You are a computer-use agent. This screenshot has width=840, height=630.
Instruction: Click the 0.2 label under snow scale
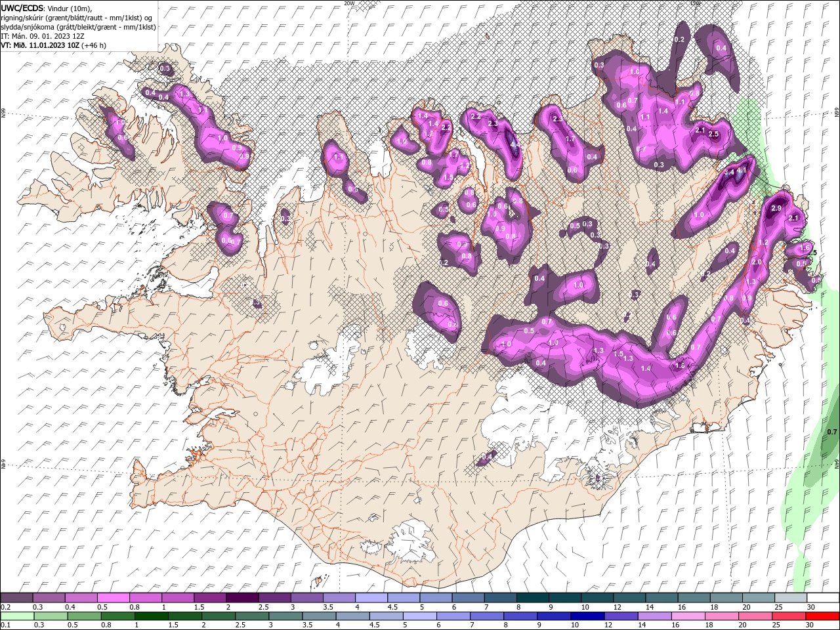tap(5, 607)
